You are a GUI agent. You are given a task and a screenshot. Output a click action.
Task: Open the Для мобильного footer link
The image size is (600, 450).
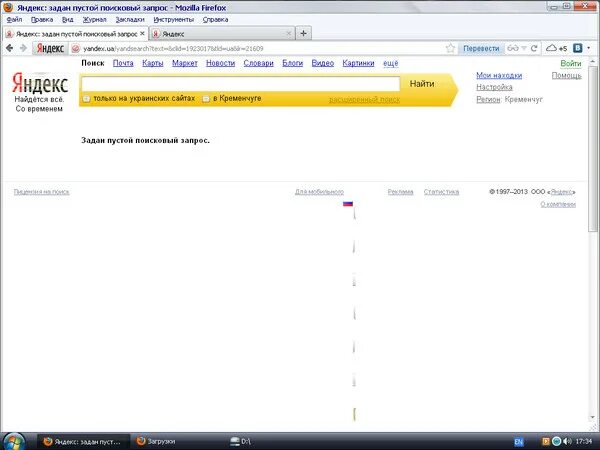click(x=319, y=192)
